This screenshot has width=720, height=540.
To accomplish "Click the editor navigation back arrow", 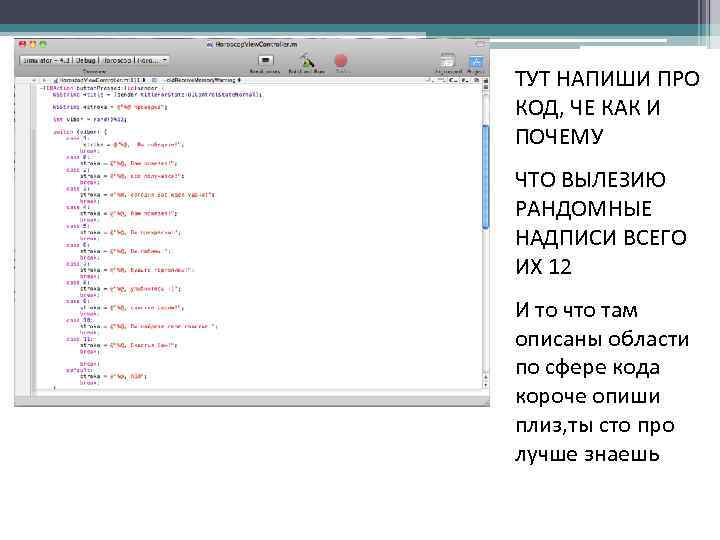I will click(34, 80).
